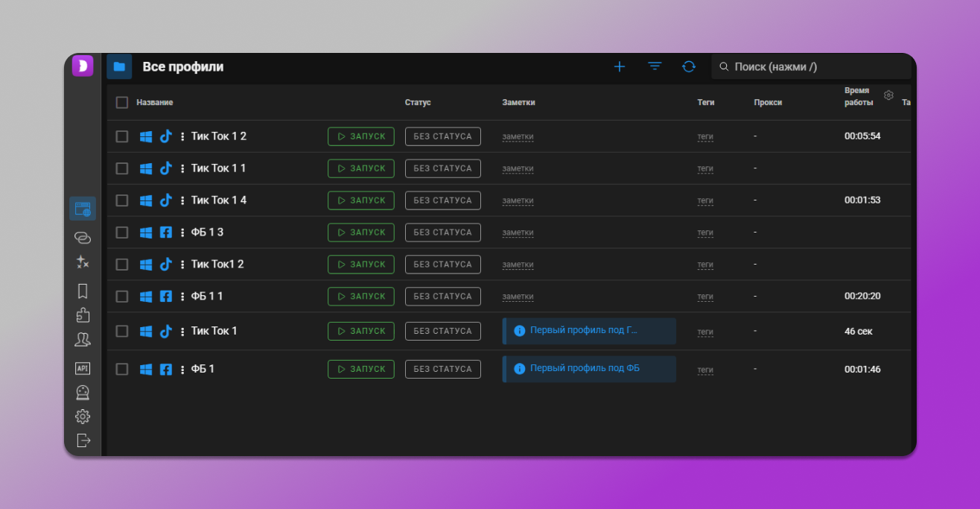This screenshot has width=980, height=509.
Task: Open the extensions puzzle icon in sidebar
Action: tap(83, 315)
